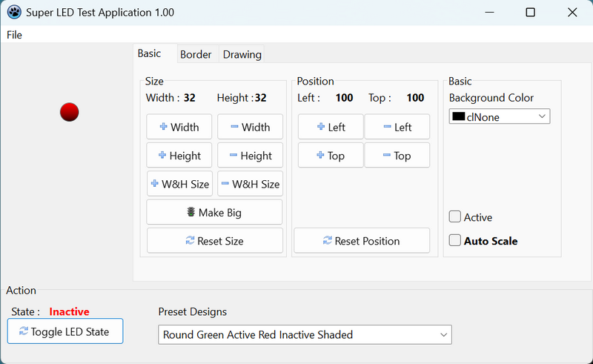This screenshot has width=593, height=364.
Task: Click the minus Height button
Action: pos(250,155)
